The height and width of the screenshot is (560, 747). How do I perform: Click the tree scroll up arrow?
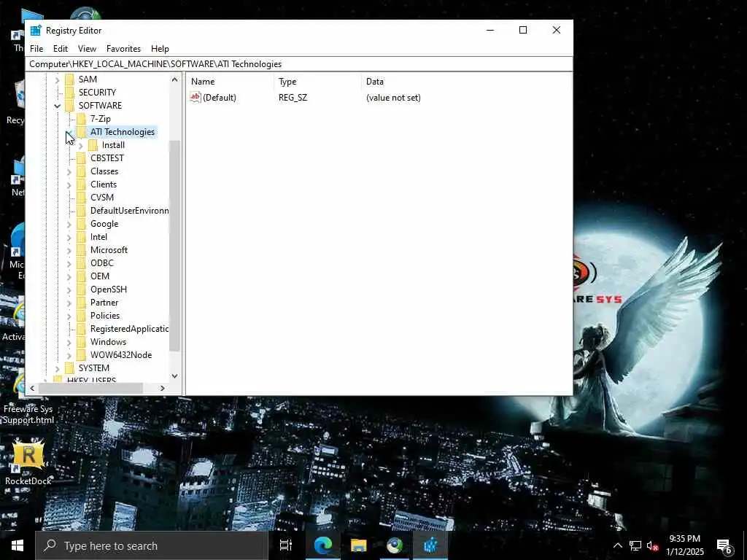pos(174,80)
